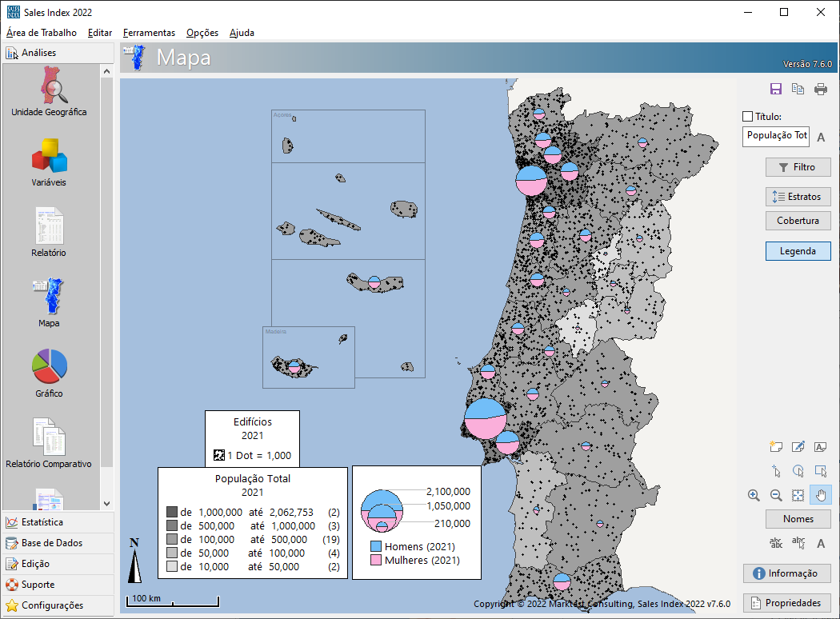Click the save map icon
The height and width of the screenshot is (619, 840).
775,90
